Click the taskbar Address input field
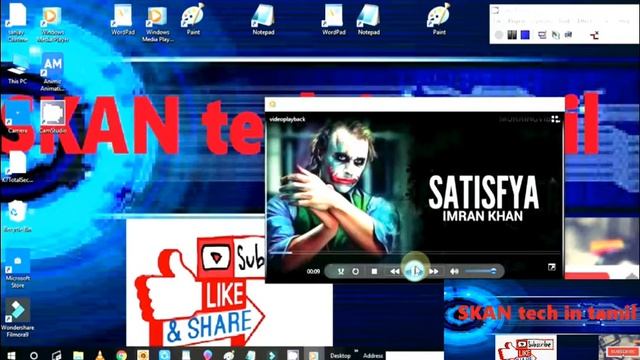The height and width of the screenshot is (360, 640). [x=414, y=356]
